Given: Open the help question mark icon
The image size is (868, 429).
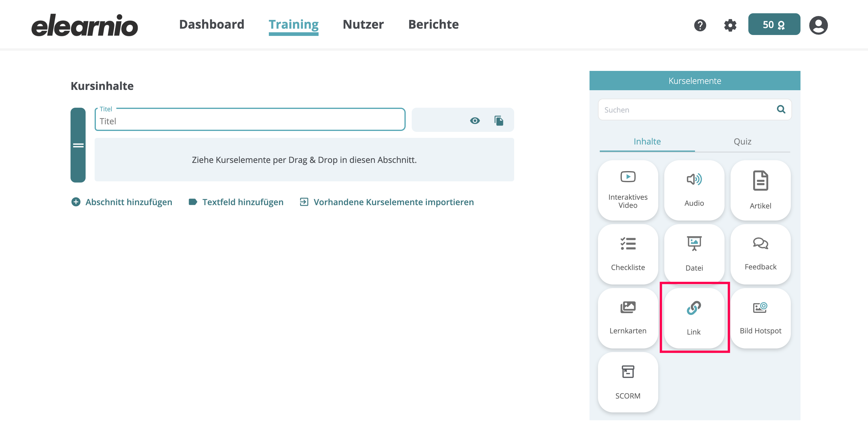Looking at the screenshot, I should tap(700, 25).
